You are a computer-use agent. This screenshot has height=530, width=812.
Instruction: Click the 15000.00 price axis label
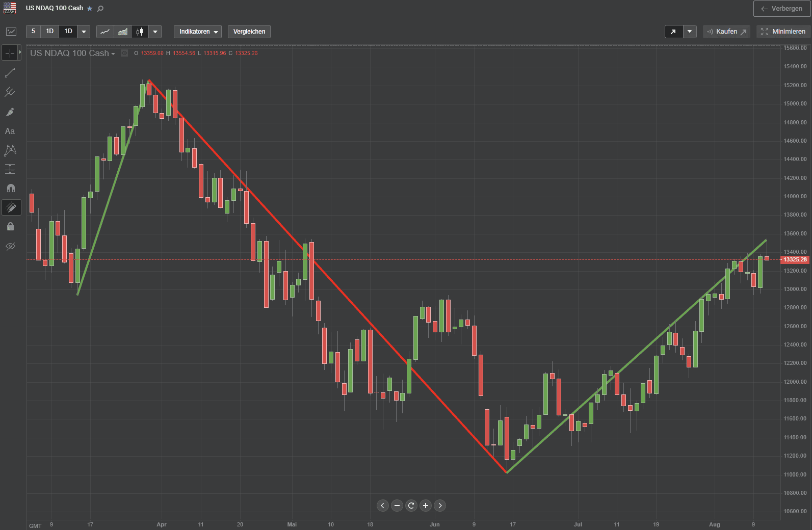[x=795, y=103]
